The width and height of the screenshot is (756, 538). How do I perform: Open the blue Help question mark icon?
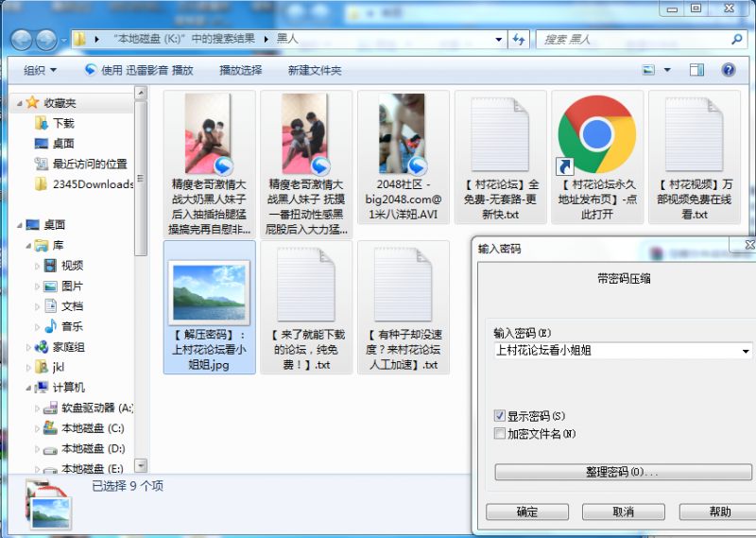[728, 70]
